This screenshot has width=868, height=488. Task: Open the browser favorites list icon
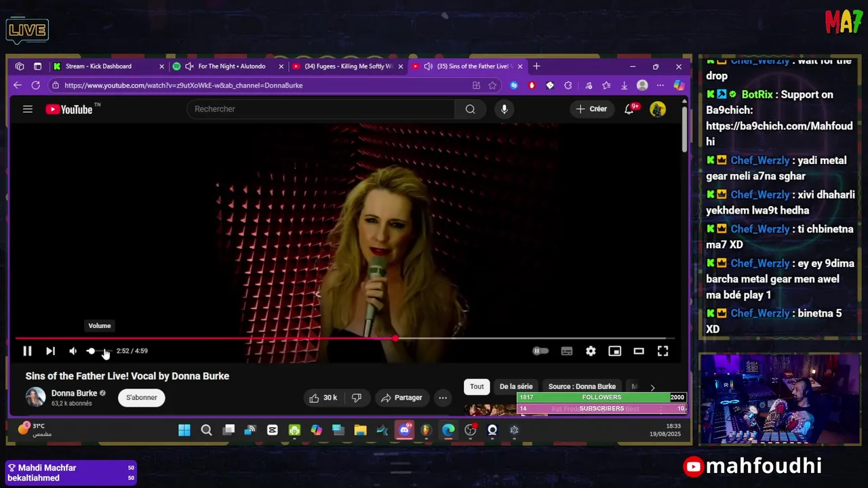pos(606,85)
